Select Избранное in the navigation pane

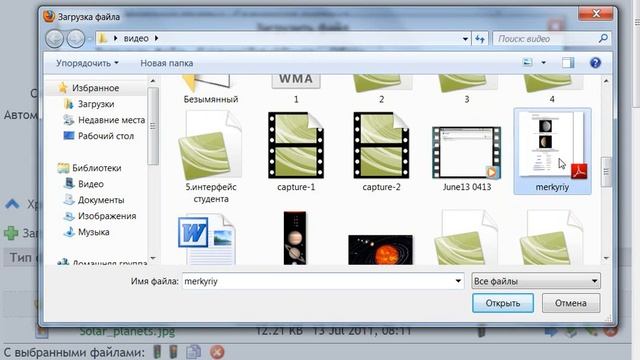[96, 88]
